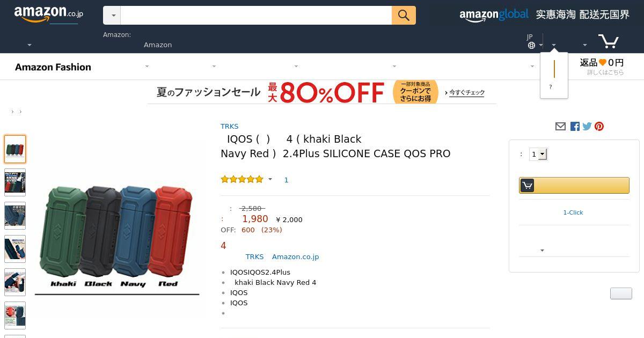Click the yellow add to cart button

coord(574,185)
